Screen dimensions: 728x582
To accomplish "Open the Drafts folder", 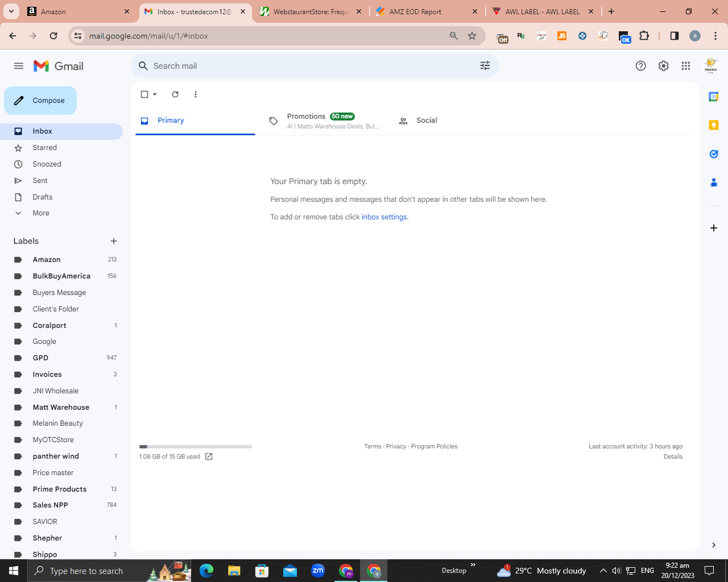I will coord(61,197).
